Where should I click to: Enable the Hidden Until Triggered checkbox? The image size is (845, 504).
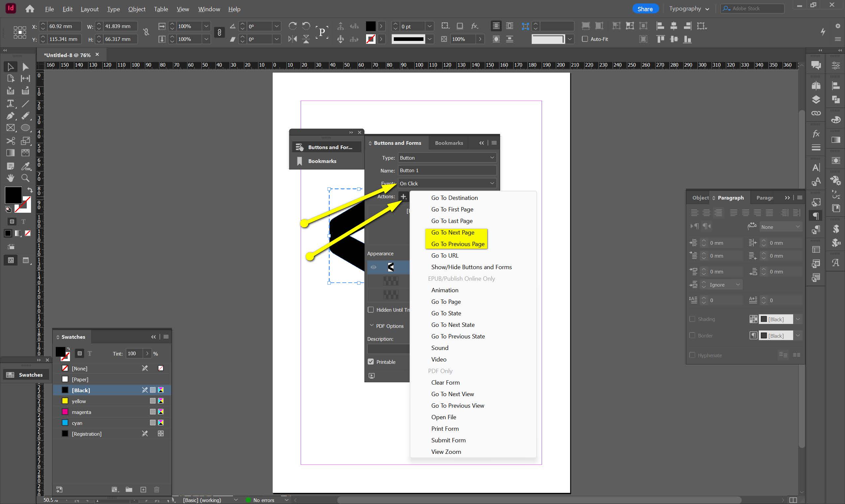pos(371,310)
